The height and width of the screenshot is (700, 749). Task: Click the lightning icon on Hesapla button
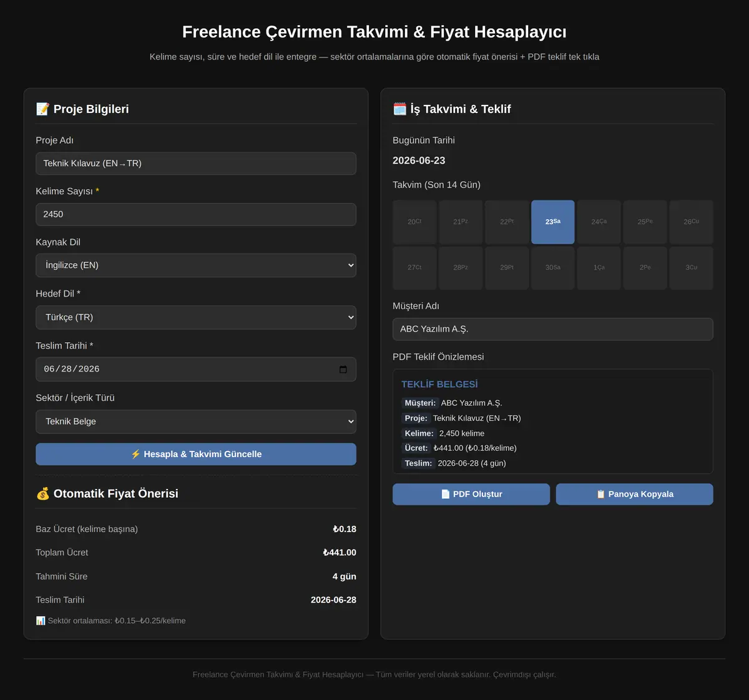point(135,454)
